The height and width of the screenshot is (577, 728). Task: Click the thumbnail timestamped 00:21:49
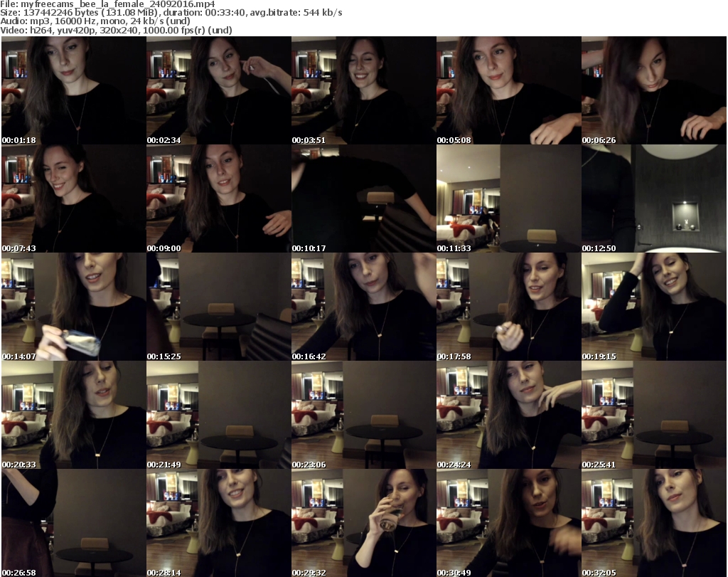(219, 415)
